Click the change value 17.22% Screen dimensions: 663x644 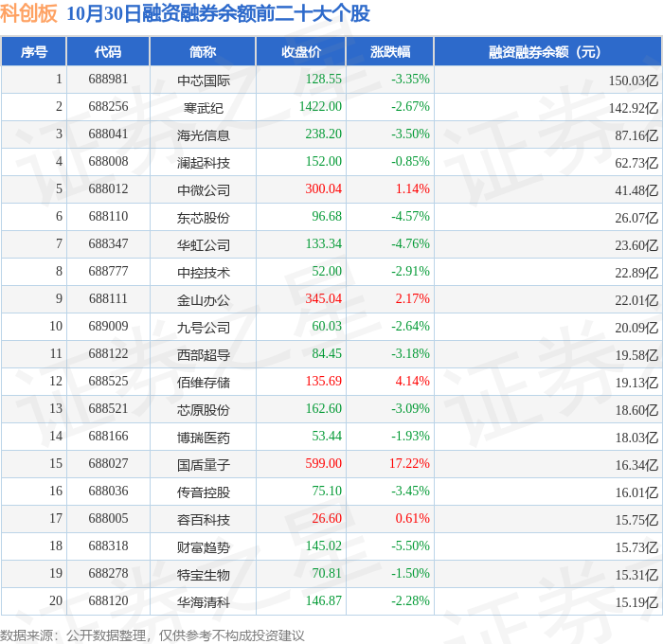coord(409,464)
